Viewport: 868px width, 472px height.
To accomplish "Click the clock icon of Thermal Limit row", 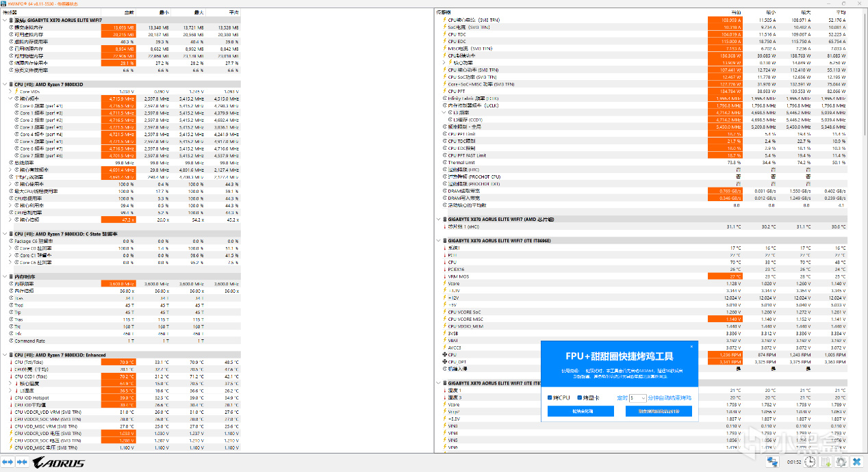I will point(445,162).
